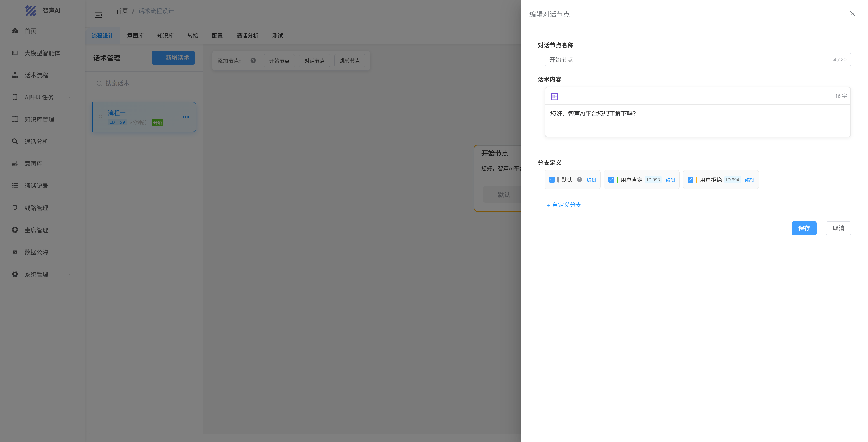
Task: Uncheck the 默认 branch checkbox
Action: (552, 180)
